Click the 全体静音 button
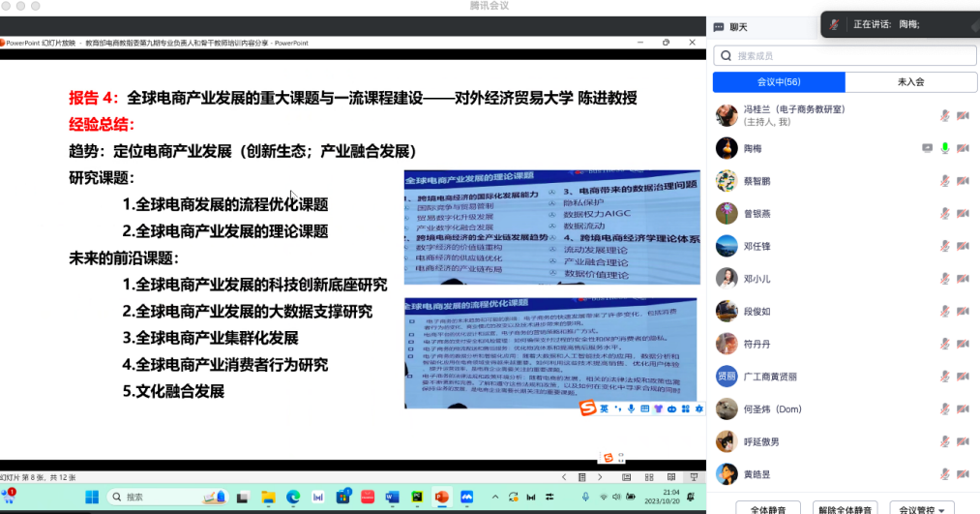980x514 pixels. [x=767, y=508]
